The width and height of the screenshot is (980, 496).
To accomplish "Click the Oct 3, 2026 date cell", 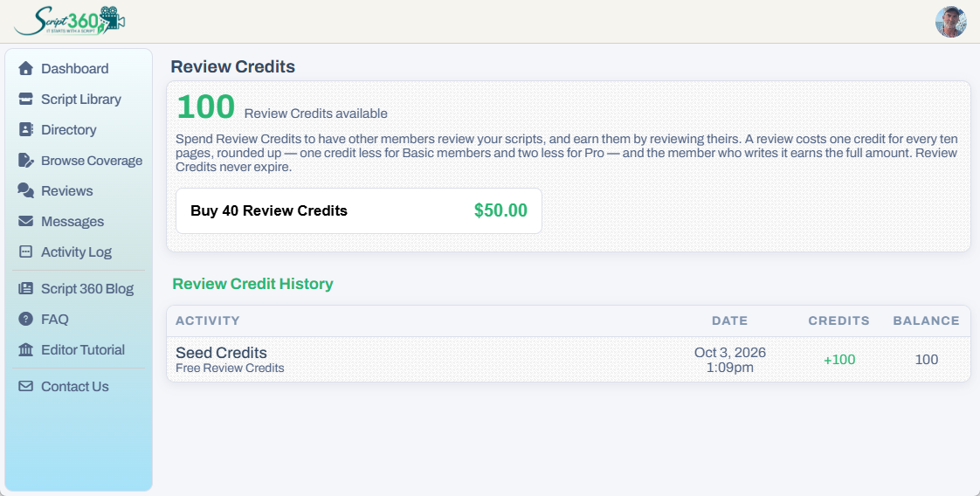I will coord(730,360).
